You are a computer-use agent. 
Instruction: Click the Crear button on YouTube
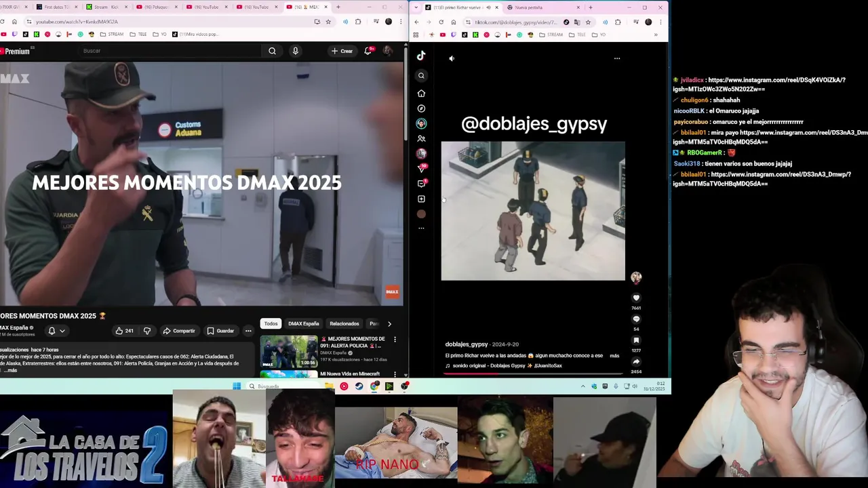[342, 51]
